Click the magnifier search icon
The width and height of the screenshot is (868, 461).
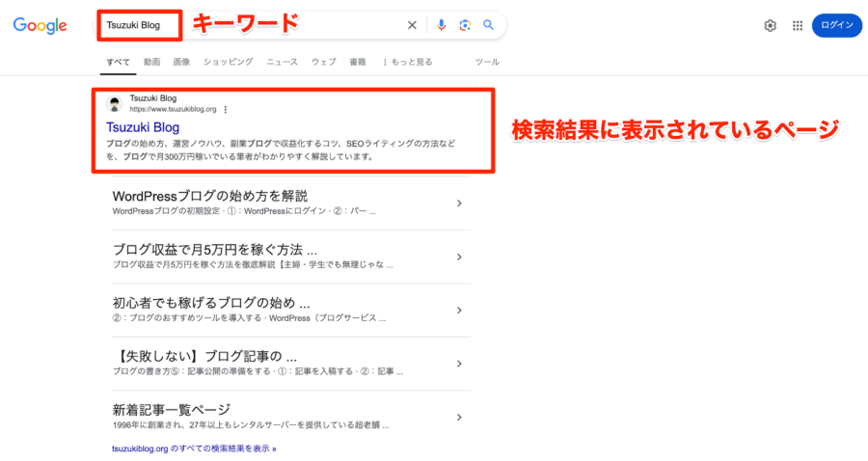pos(488,25)
